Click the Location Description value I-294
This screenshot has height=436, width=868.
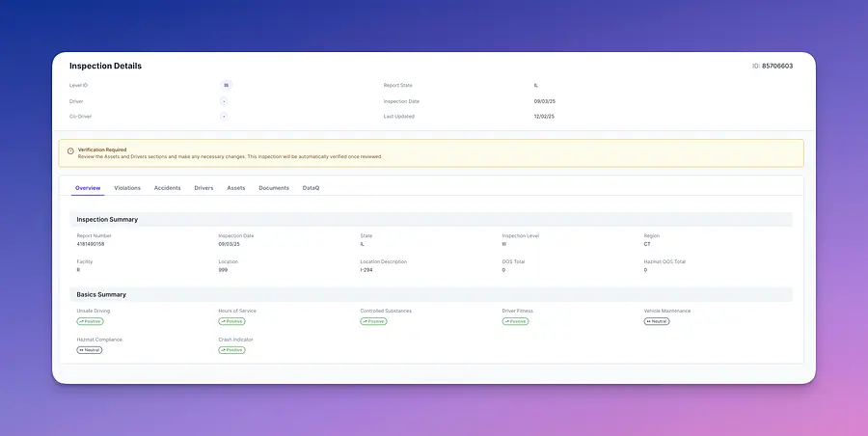[x=366, y=270]
